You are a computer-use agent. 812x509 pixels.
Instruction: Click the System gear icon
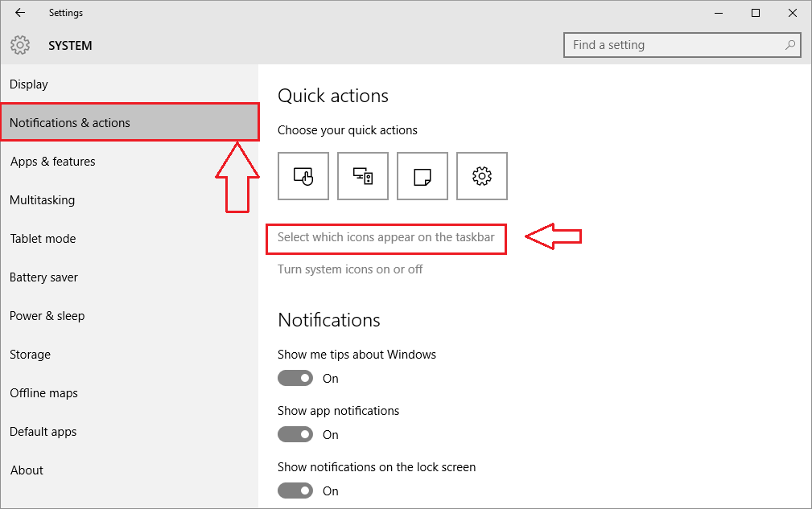[20, 46]
